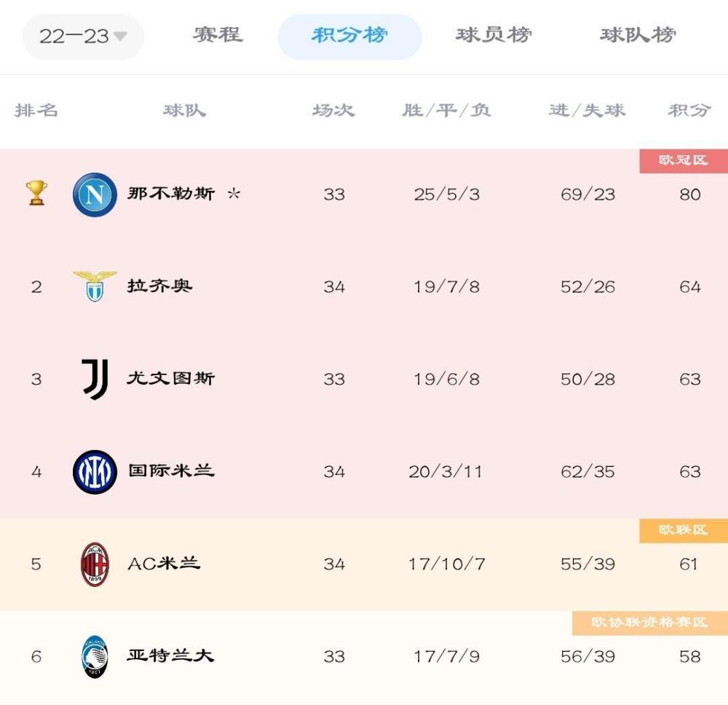Open the 尤文图斯 team link
The width and height of the screenshot is (728, 705).
pyautogui.click(x=171, y=378)
